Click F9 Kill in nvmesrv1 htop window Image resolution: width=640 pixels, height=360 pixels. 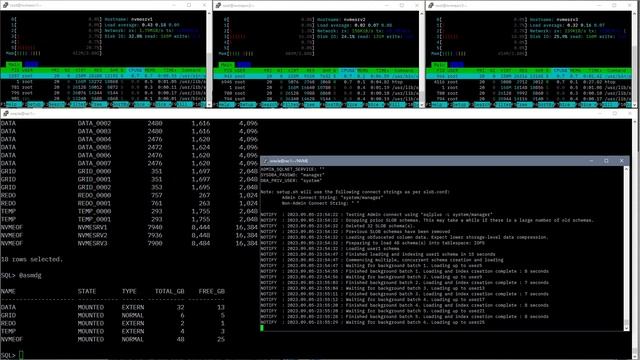coord(184,104)
